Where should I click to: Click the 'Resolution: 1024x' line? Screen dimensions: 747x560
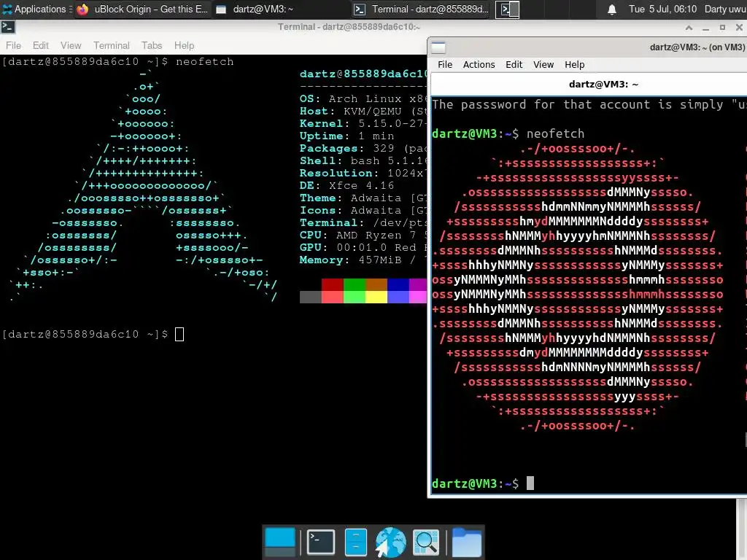(363, 173)
